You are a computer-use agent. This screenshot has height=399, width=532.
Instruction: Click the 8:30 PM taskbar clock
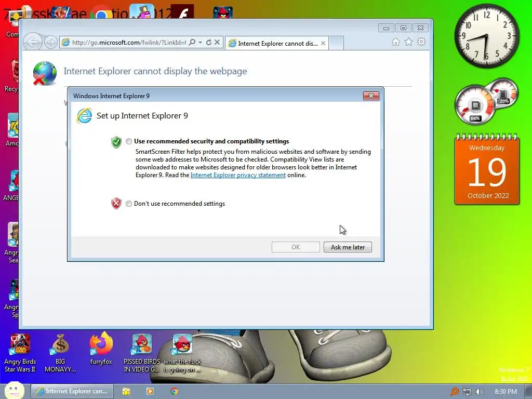[x=506, y=392]
